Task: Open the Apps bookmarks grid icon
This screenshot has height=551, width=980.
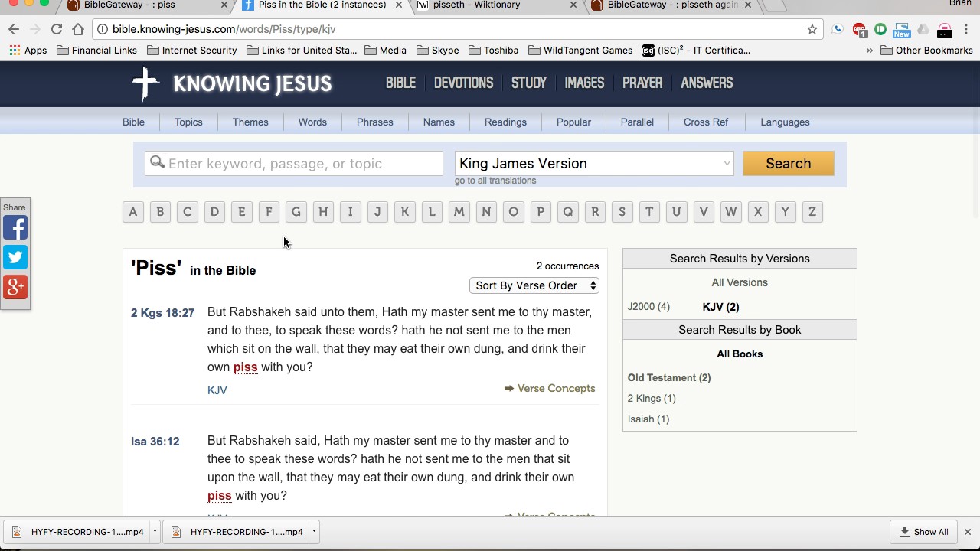Action: click(15, 51)
